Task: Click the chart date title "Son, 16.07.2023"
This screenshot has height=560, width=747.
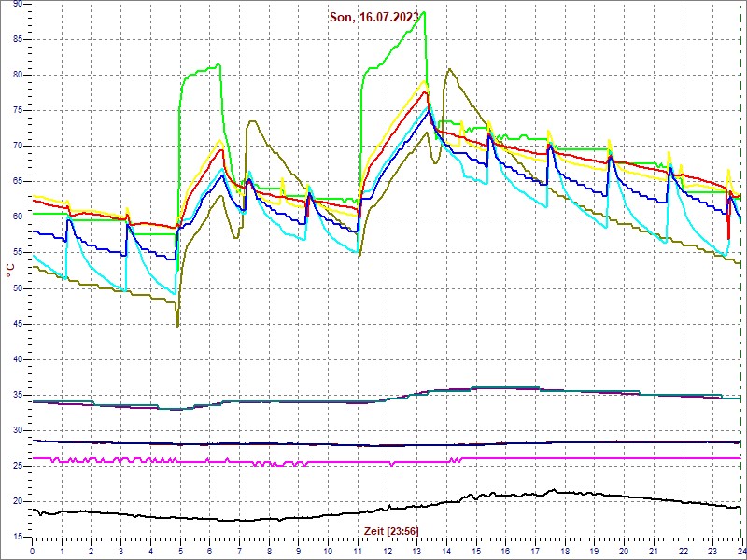Action: coord(374,17)
